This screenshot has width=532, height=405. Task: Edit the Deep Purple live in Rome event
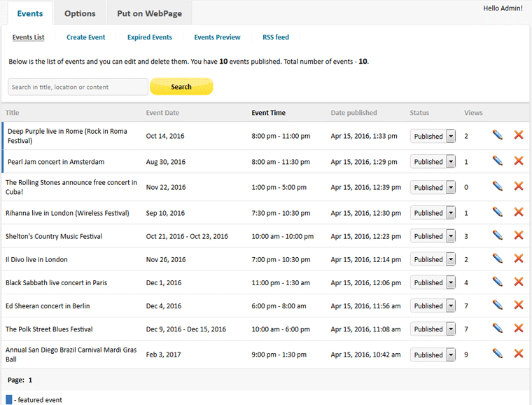[498, 135]
